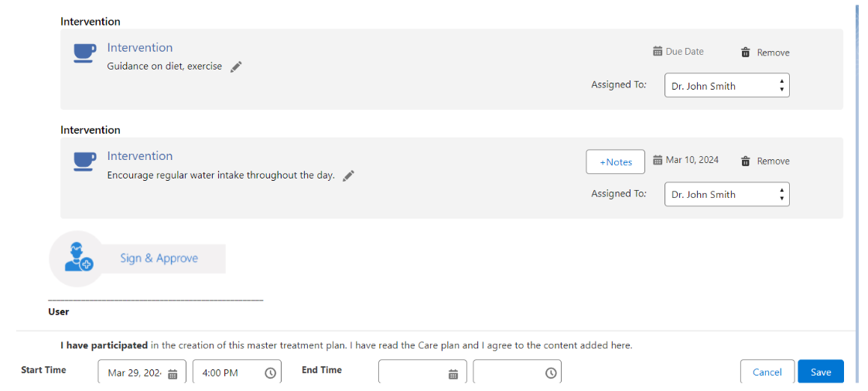
Task: Click trash icon to remove first intervention
Action: click(746, 53)
